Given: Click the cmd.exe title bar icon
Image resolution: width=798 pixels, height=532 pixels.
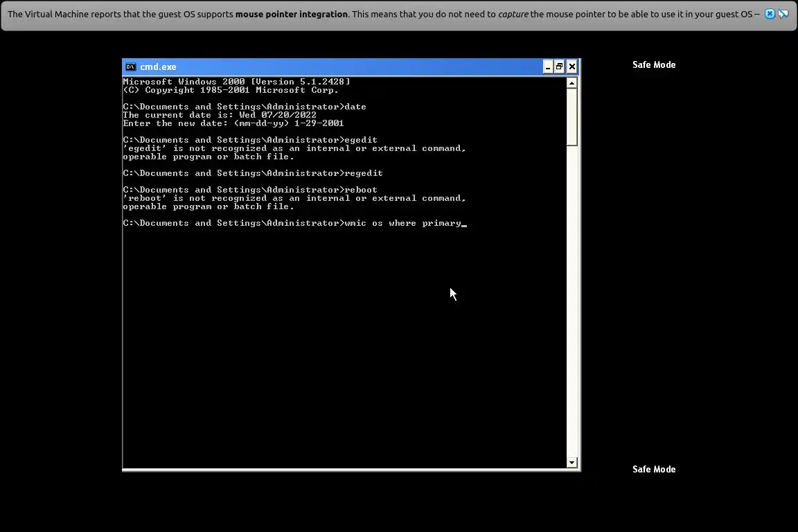Looking at the screenshot, I should (x=131, y=66).
